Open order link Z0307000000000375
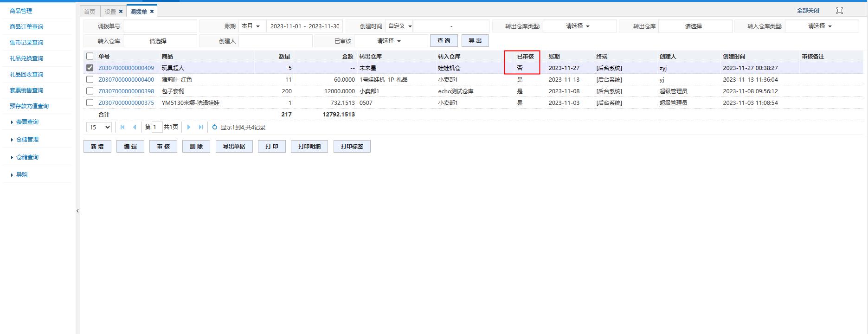Image resolution: width=868 pixels, height=334 pixels. [126, 103]
